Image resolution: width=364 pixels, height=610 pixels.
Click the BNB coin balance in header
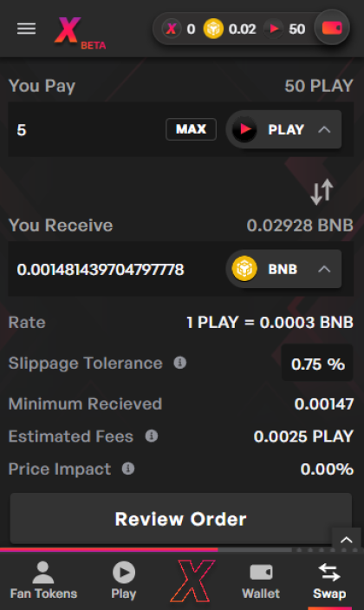pyautogui.click(x=230, y=30)
